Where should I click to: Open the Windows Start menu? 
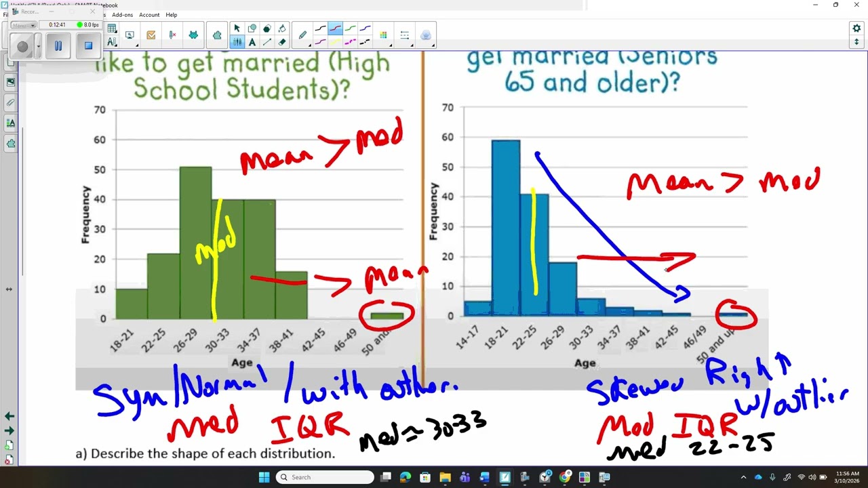(264, 477)
